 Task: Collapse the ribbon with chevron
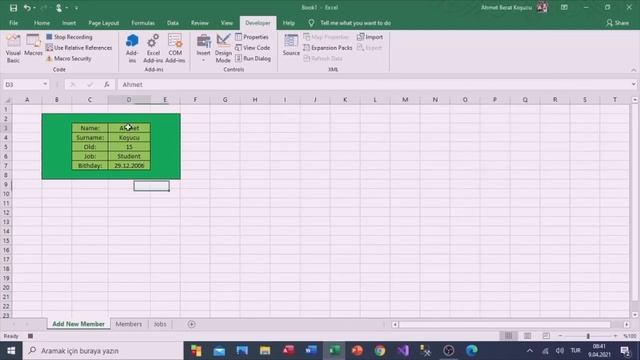[633, 70]
